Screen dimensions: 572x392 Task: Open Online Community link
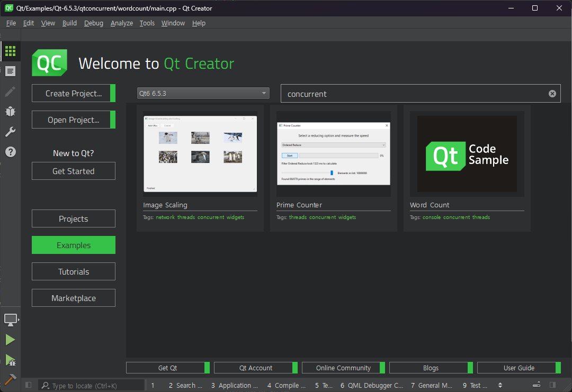point(343,368)
